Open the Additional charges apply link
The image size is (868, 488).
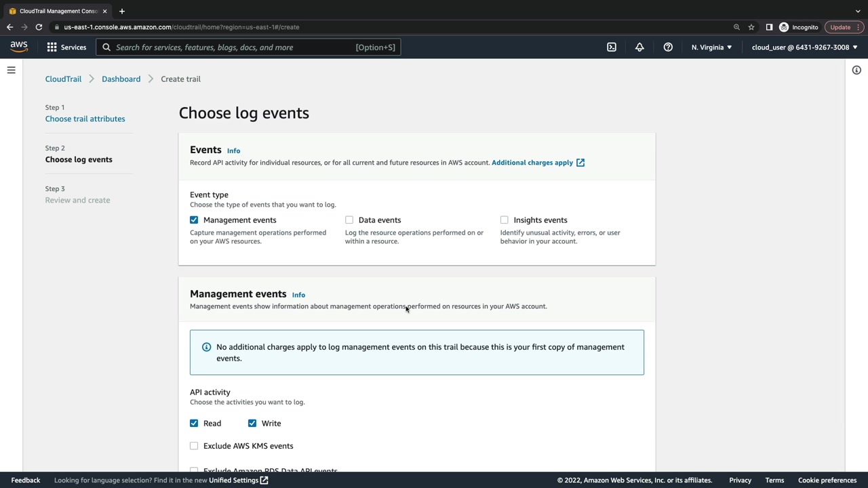(532, 163)
